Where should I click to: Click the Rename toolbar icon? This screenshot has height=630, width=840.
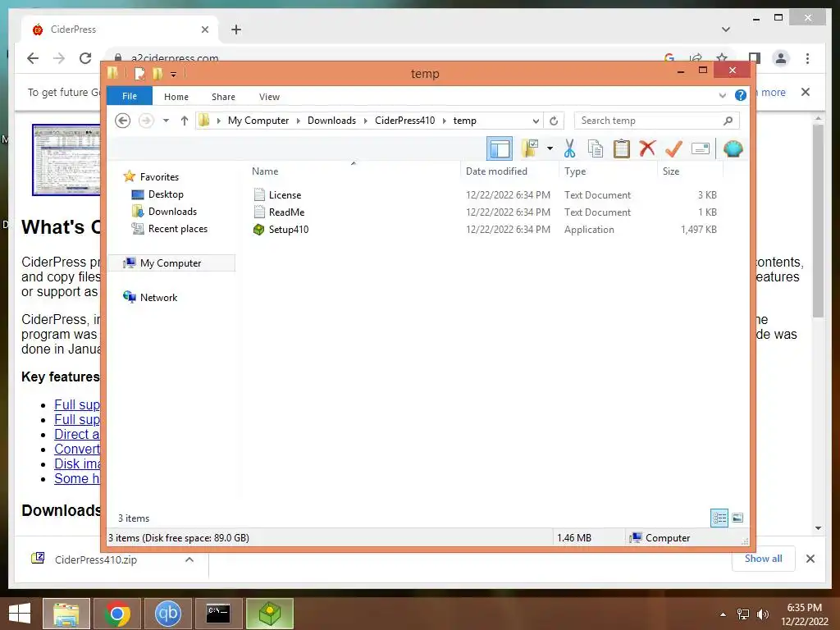(701, 148)
